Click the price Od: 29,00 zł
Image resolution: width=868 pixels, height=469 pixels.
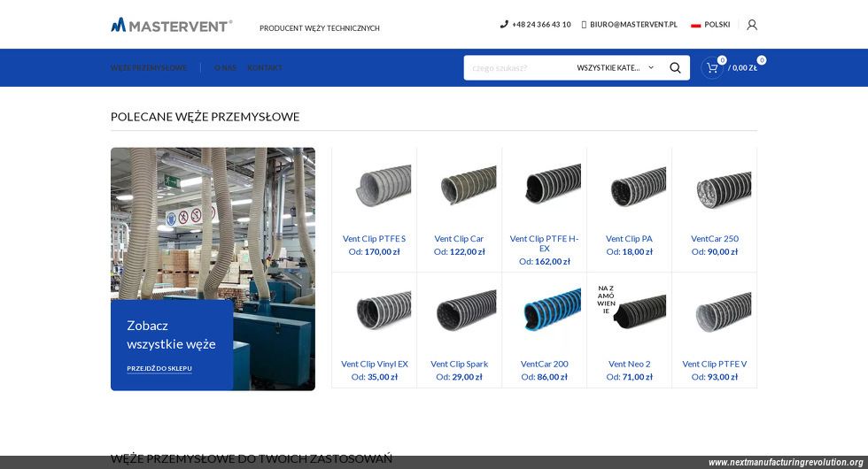(x=459, y=377)
